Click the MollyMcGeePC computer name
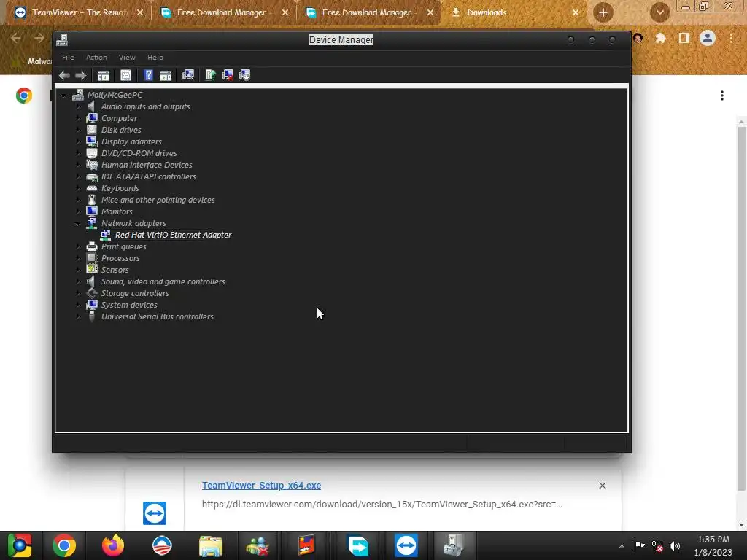The image size is (747, 560). point(115,95)
